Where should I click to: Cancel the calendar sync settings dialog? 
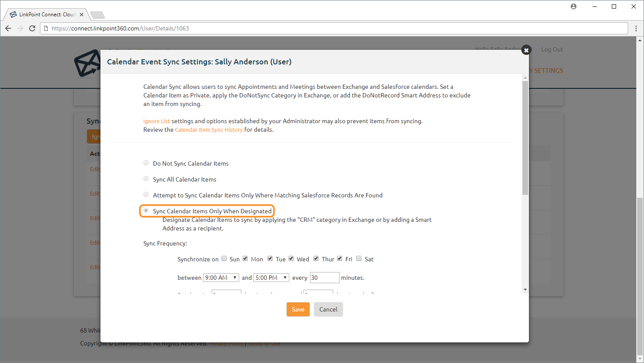tap(328, 309)
